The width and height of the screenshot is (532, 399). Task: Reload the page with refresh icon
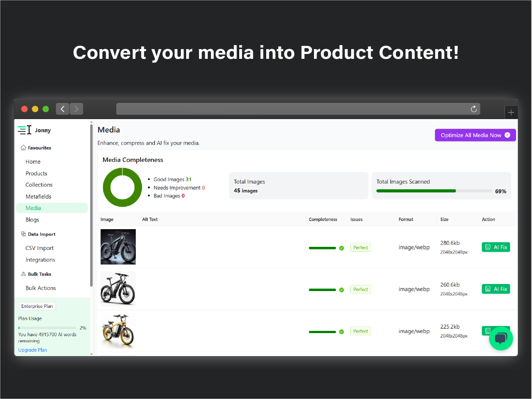(x=474, y=109)
